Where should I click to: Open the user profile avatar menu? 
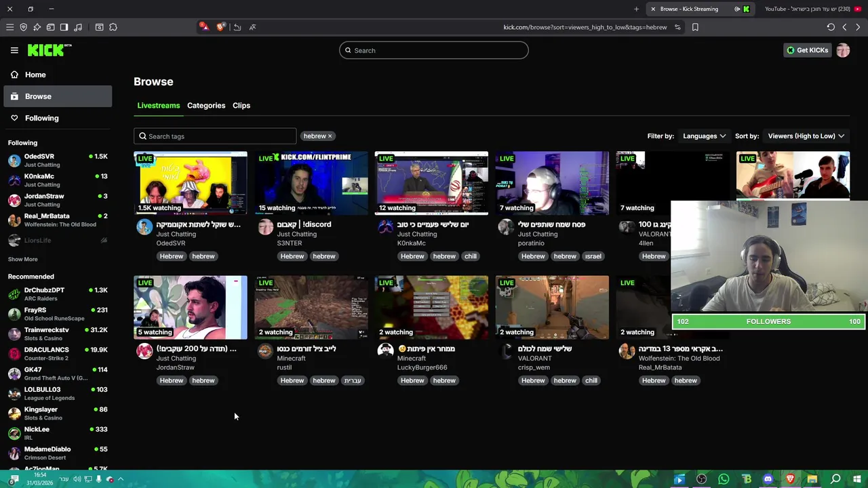843,50
